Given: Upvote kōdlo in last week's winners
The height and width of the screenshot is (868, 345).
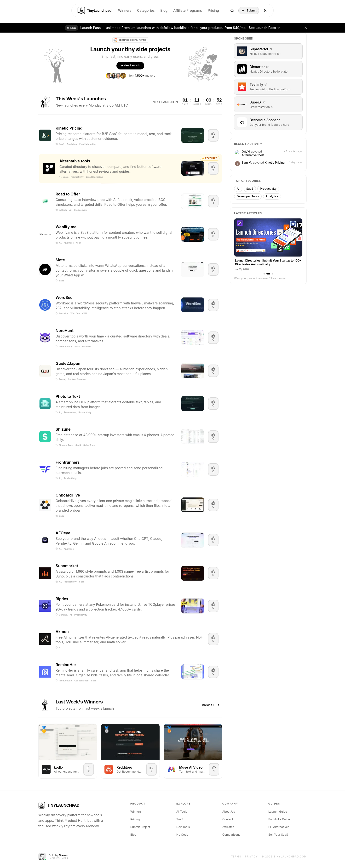Looking at the screenshot, I should tap(89, 769).
